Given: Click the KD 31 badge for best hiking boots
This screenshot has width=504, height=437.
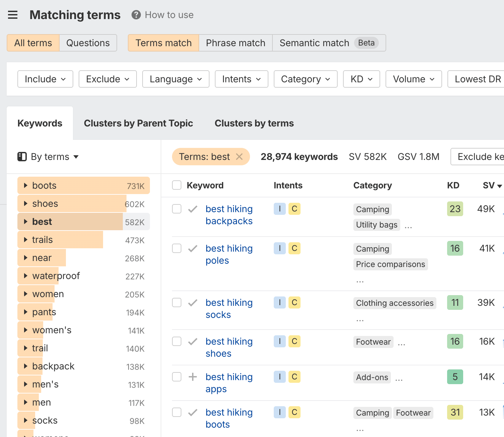Looking at the screenshot, I should [455, 412].
